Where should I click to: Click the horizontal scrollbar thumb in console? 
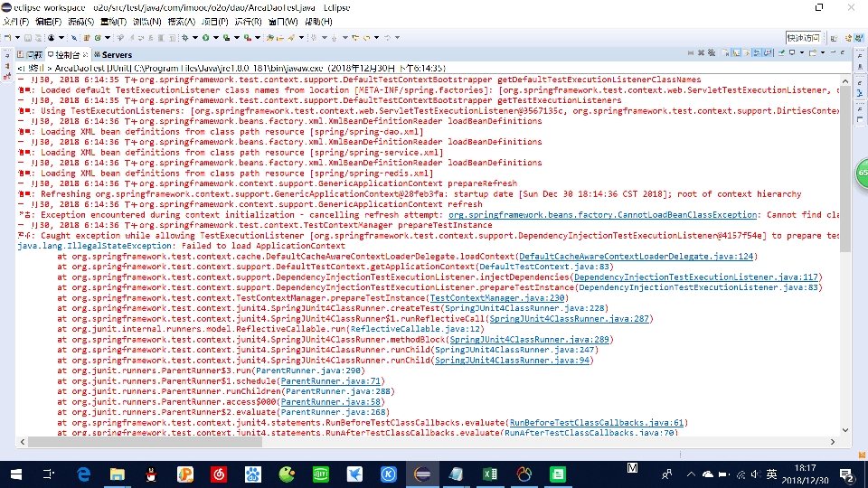pos(145,442)
